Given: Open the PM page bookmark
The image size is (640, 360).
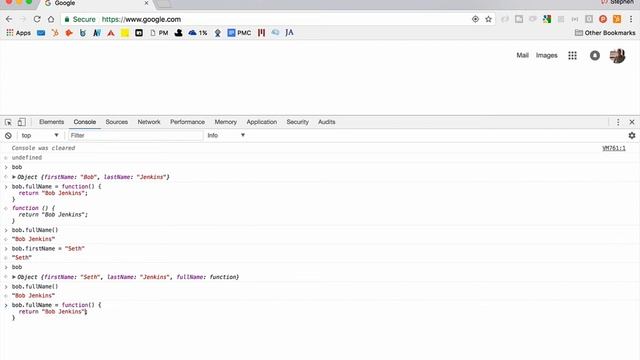Looking at the screenshot, I should pyautogui.click(x=159, y=33).
